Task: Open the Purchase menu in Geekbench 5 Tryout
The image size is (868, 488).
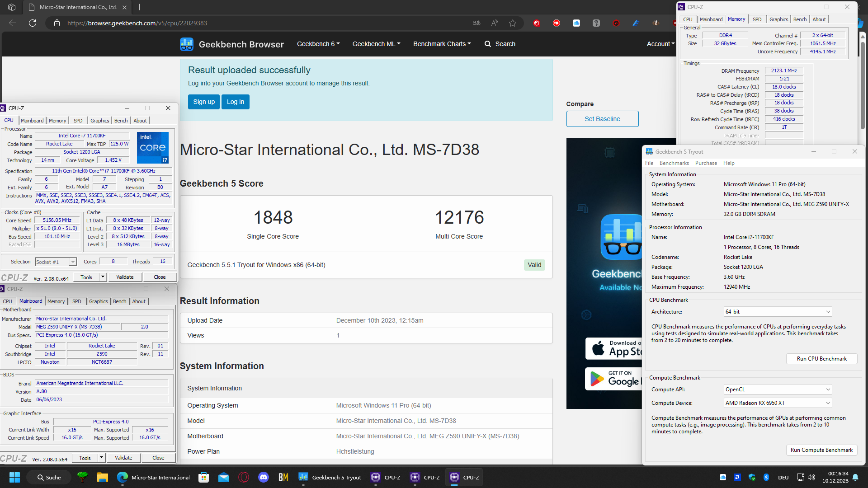Action: (x=706, y=163)
